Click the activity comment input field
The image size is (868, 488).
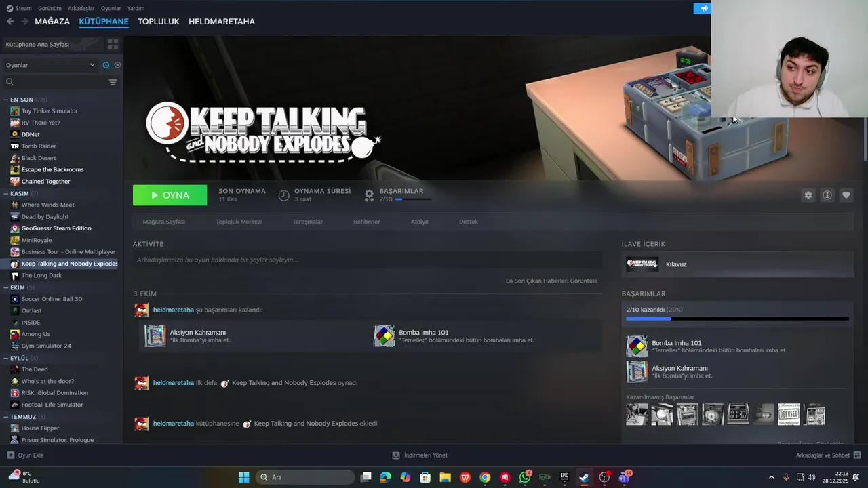368,260
